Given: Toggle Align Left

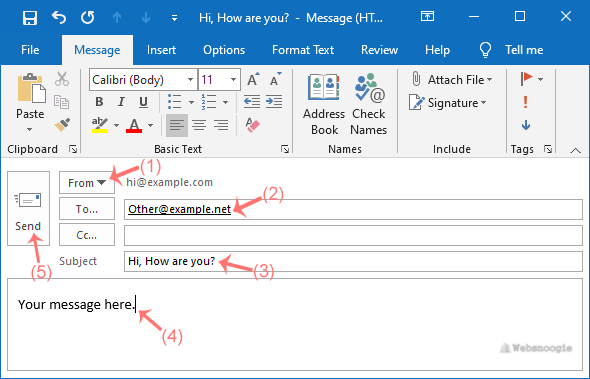Looking at the screenshot, I should point(177,125).
